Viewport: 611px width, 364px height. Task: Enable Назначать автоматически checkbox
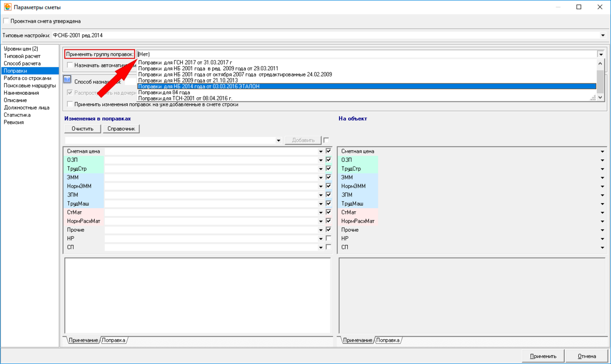point(70,65)
